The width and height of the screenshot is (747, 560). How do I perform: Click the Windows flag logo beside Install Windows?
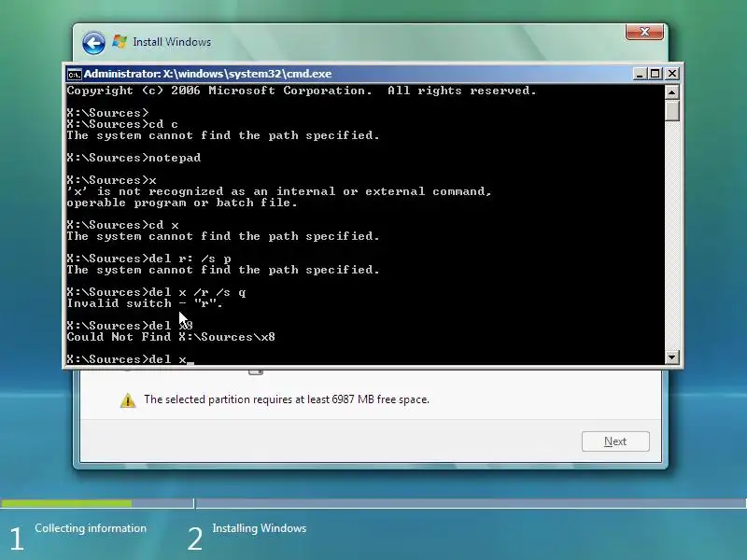tap(120, 42)
